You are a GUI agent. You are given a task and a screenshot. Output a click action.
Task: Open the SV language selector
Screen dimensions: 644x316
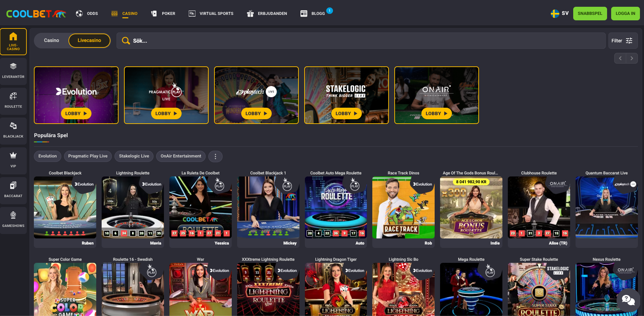tap(560, 14)
